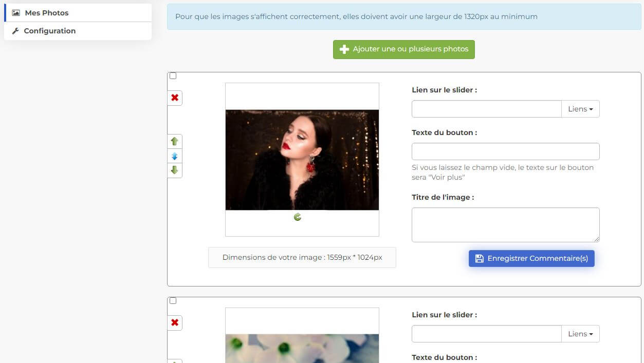Open the Mes Photos section
This screenshot has height=363, width=644.
(79, 13)
